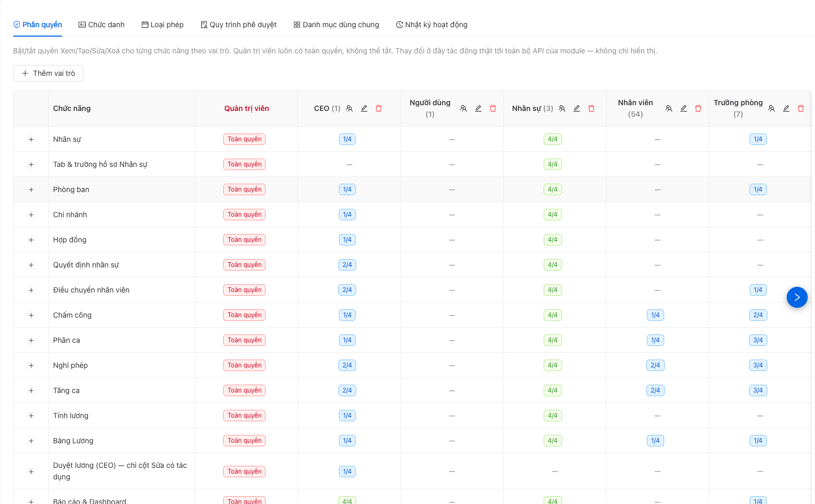View members of Trưởng phòng role

(772, 108)
